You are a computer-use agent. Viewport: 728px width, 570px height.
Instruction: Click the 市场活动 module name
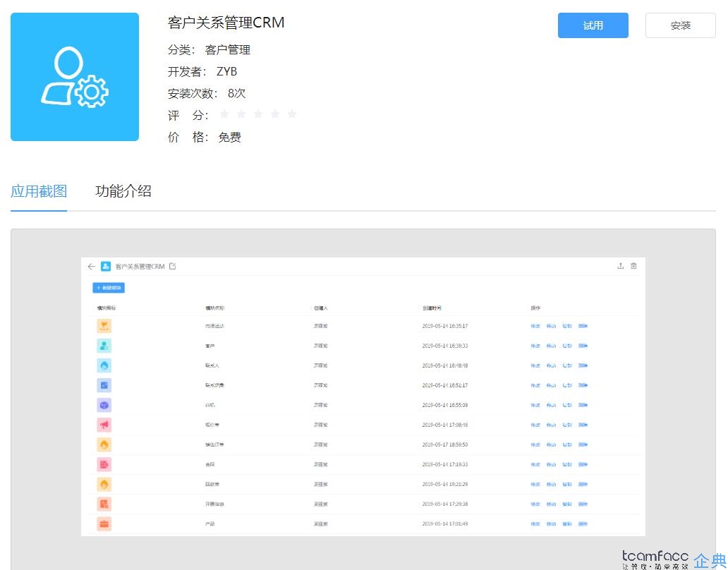click(214, 327)
